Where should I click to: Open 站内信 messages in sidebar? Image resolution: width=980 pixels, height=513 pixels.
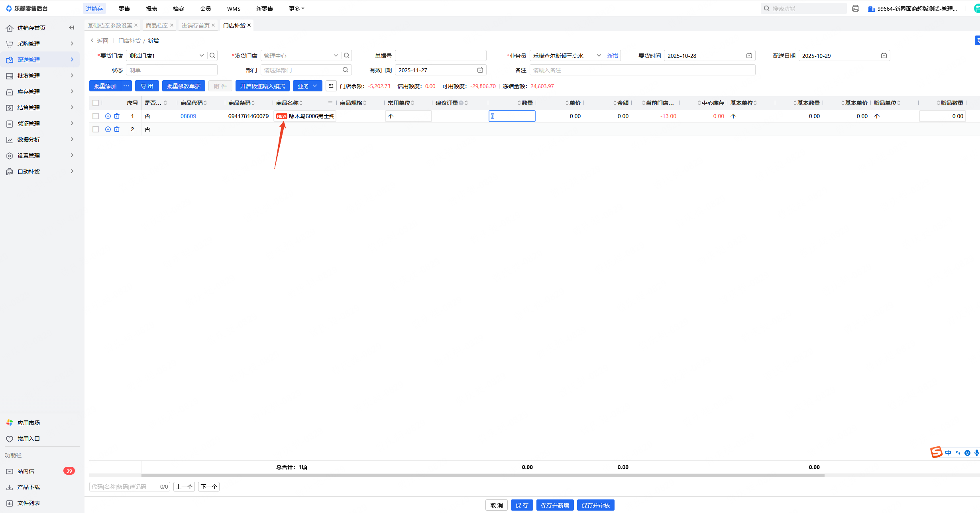click(26, 471)
